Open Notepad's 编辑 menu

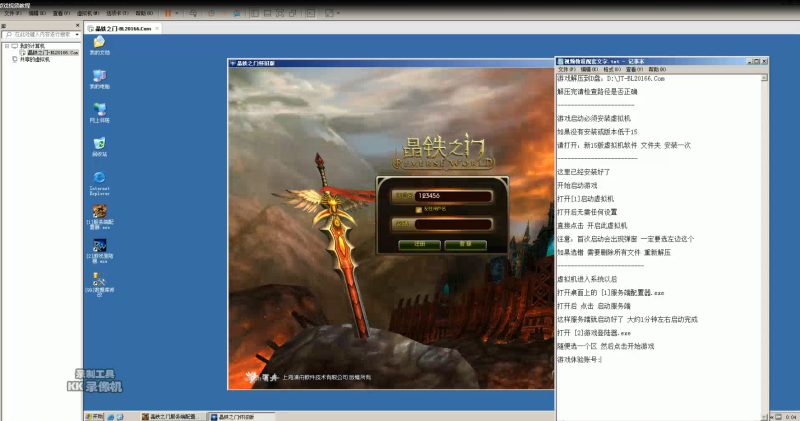click(589, 69)
